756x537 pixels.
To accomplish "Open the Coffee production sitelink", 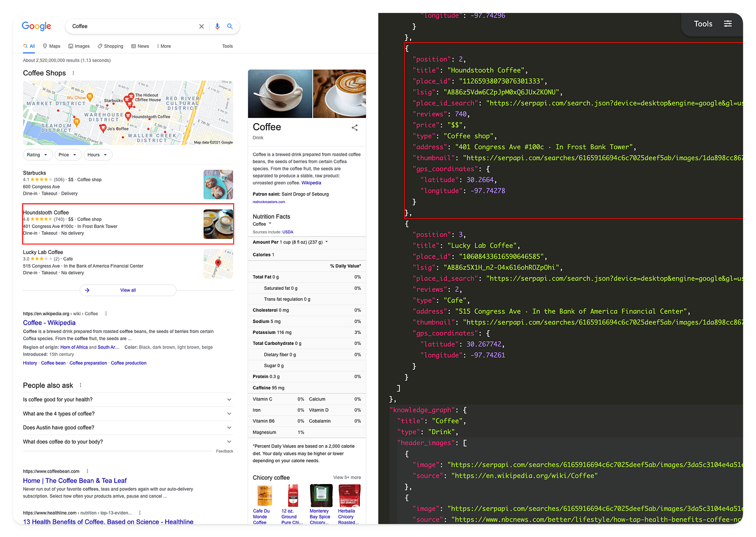I will click(129, 363).
